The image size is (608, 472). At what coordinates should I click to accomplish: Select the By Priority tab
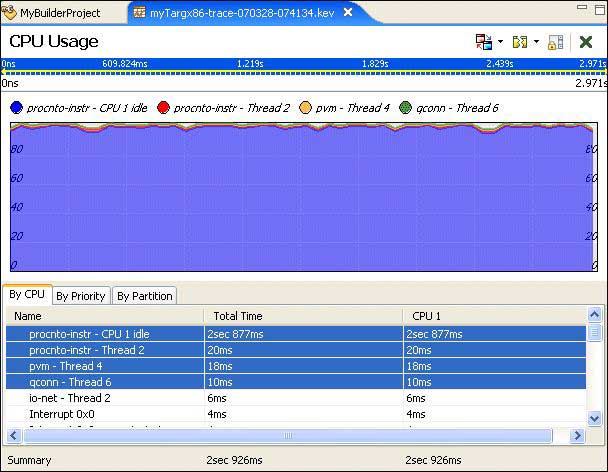(x=80, y=296)
